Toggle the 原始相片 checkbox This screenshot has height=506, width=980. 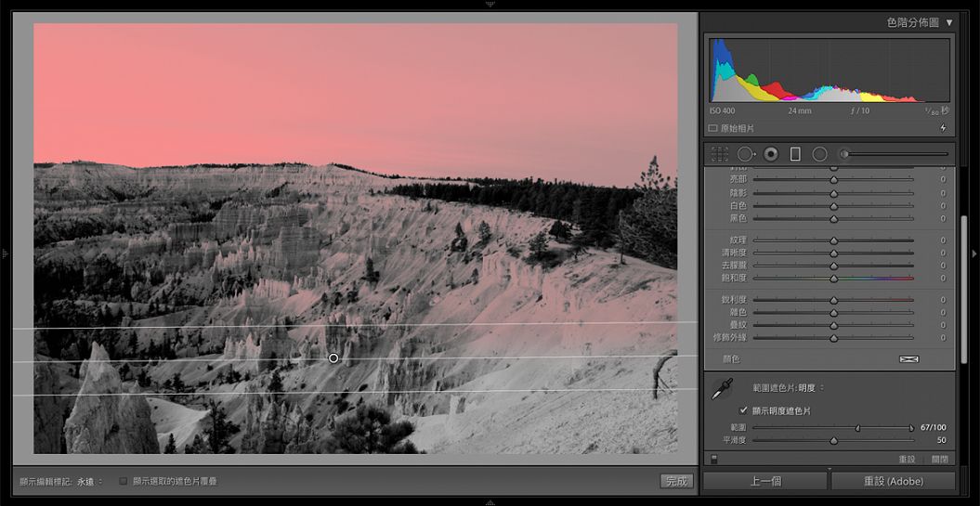point(712,128)
